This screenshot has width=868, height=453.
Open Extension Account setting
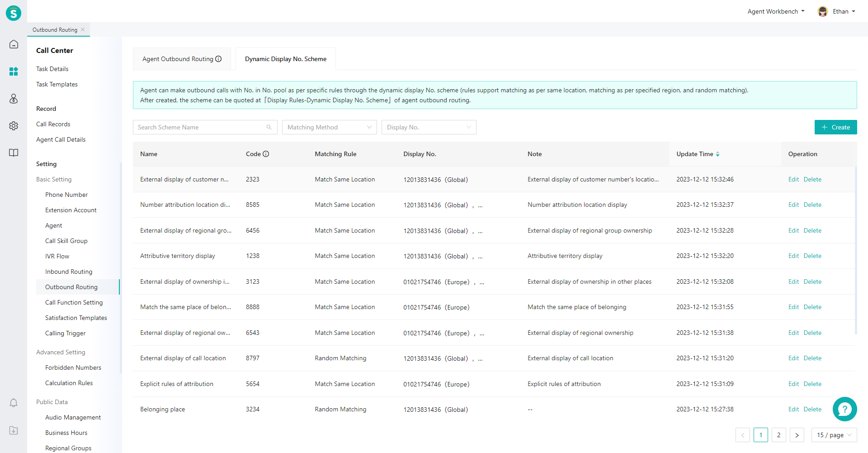point(71,210)
